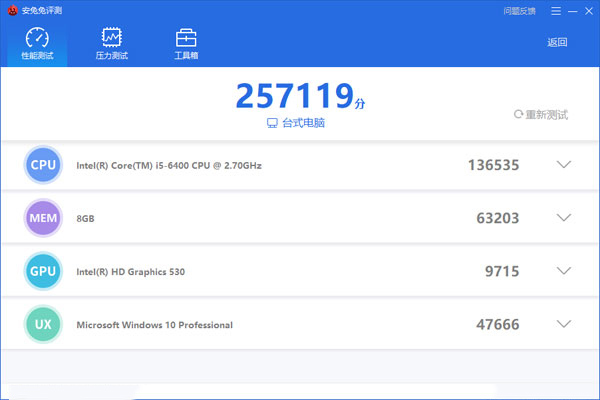This screenshot has height=400, width=600.
Task: Expand the CPU score row chevron
Action: click(564, 165)
